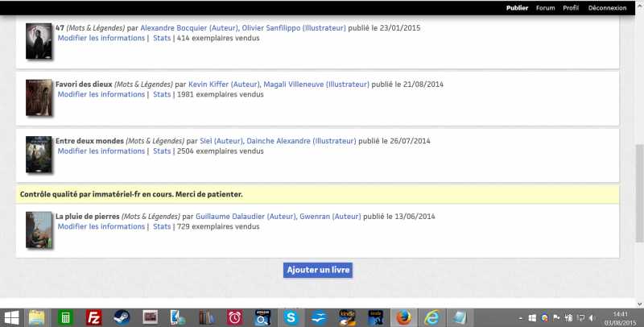
Task: Open Internet Explorer from the taskbar
Action: pos(431,317)
